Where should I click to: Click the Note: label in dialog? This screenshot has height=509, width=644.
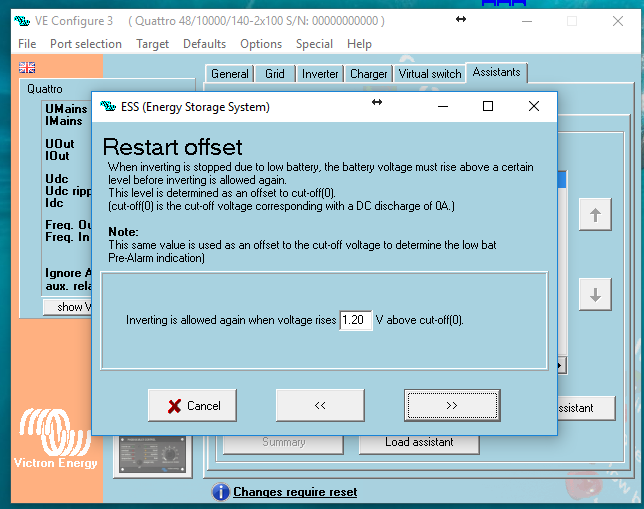click(x=123, y=232)
